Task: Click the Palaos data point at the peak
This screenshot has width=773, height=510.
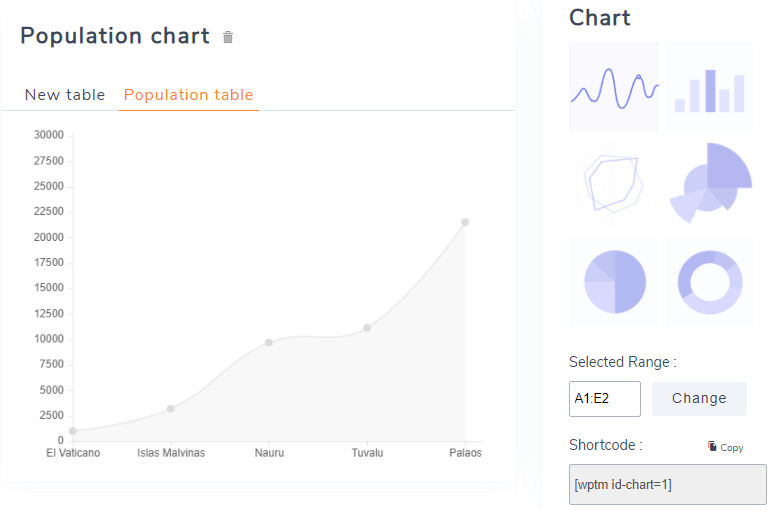Action: [x=465, y=222]
